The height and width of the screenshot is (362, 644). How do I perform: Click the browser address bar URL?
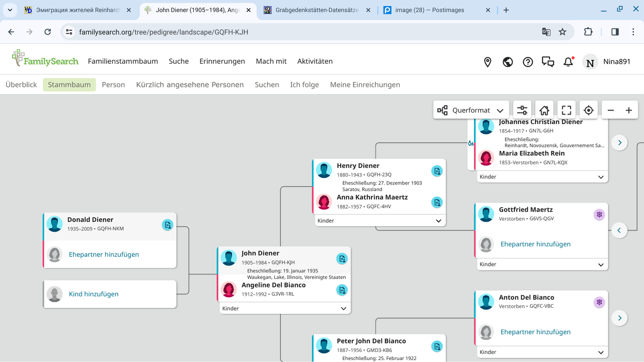tap(164, 32)
